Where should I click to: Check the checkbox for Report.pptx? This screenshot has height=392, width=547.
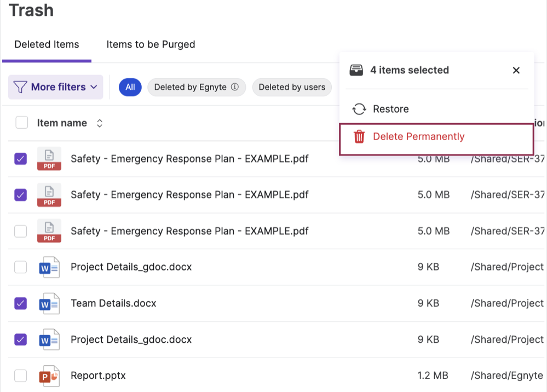[20, 376]
